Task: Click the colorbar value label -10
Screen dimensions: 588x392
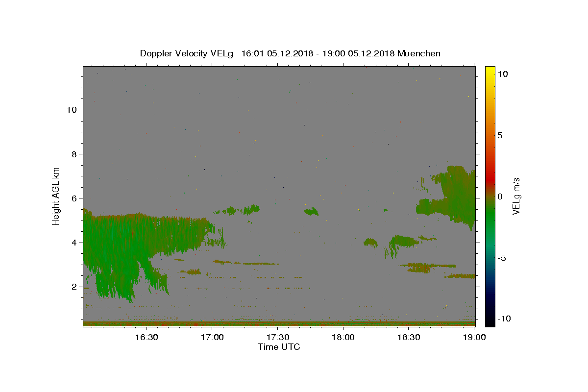Action: click(x=504, y=318)
